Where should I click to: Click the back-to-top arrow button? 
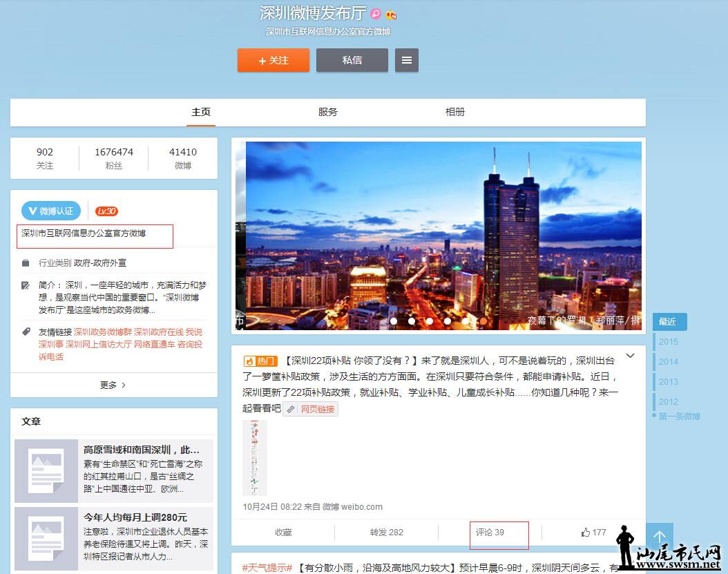(x=660, y=537)
